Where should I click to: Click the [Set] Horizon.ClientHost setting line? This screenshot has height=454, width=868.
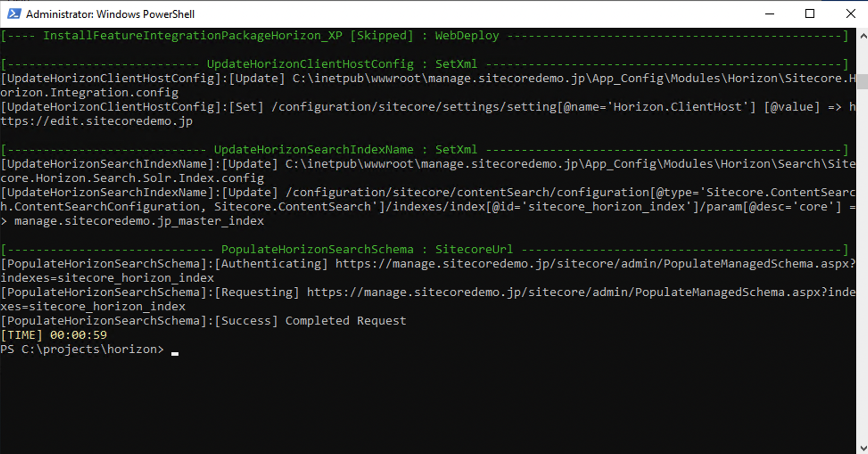tap(428, 107)
